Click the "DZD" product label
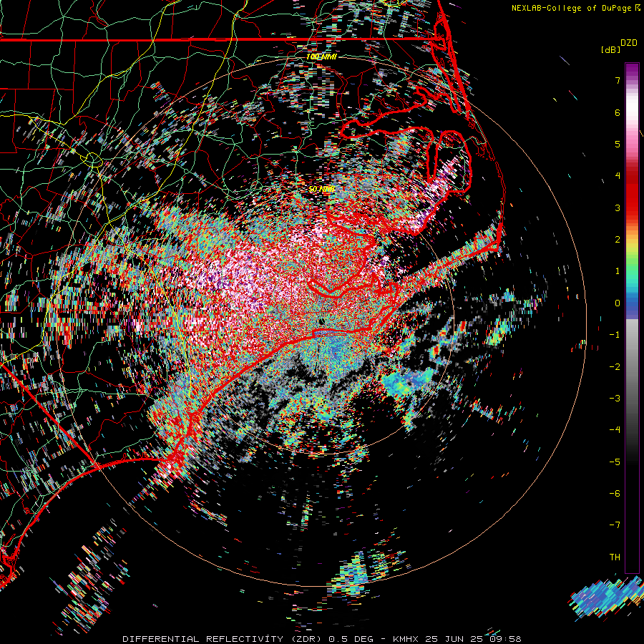The width and height of the screenshot is (644, 644). pos(629,43)
